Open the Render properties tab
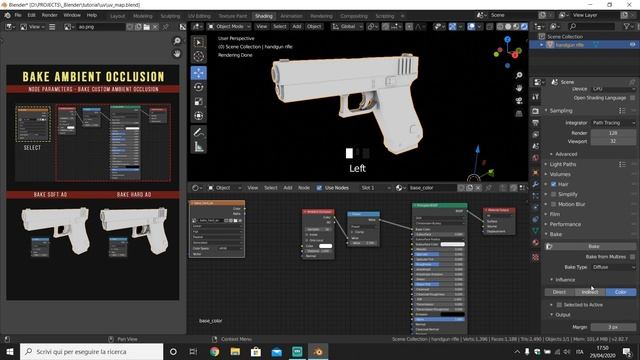 tap(536, 111)
